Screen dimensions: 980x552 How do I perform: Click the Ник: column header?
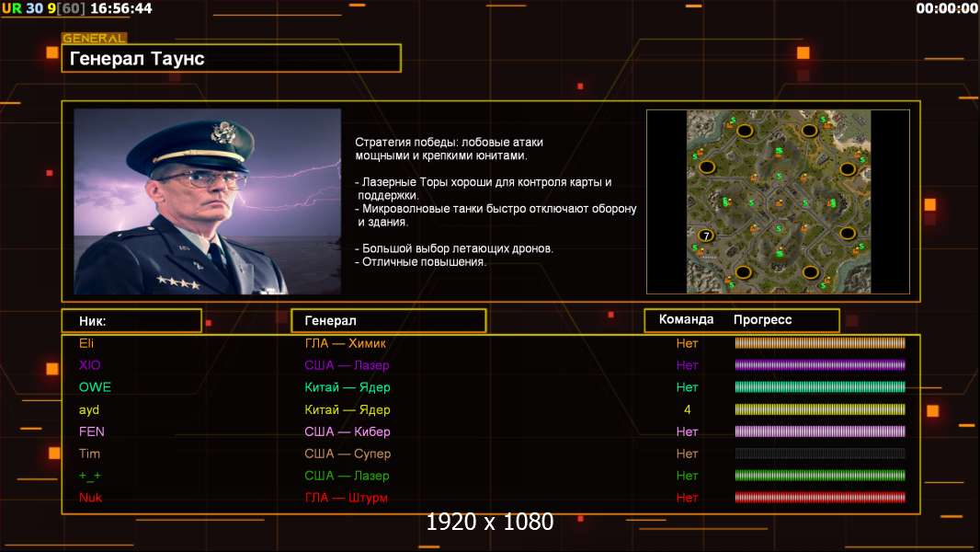point(131,321)
